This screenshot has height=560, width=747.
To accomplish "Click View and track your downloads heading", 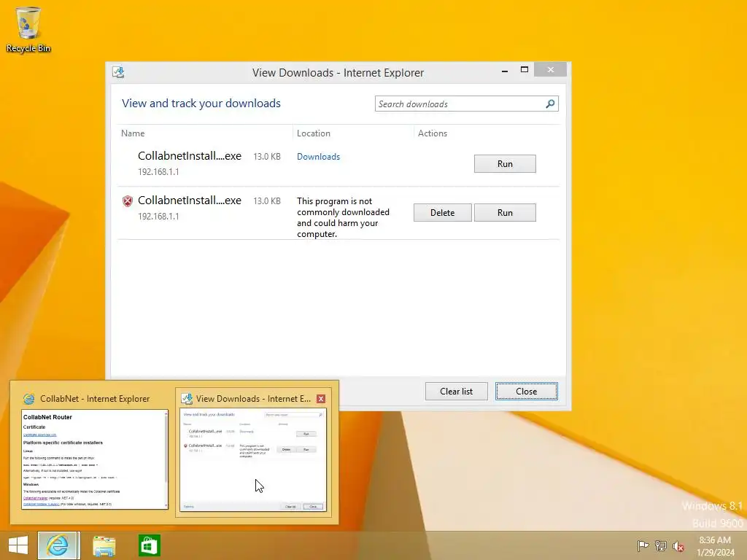I will point(201,104).
